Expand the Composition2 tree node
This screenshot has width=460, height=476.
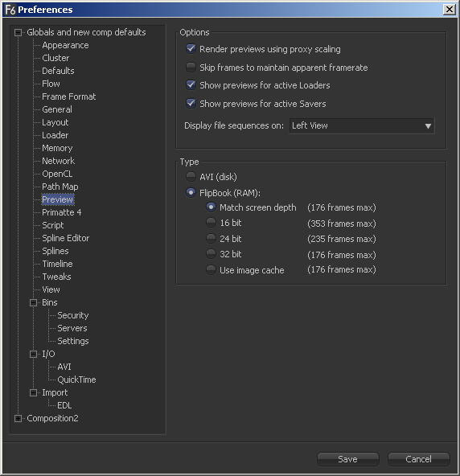18,419
